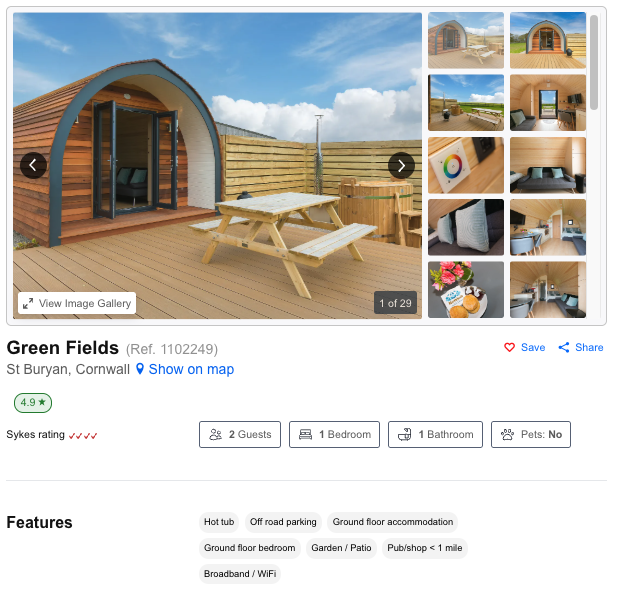The width and height of the screenshot is (617, 594).
Task: Open thumbnail of grey sofa with cushions
Action: pos(548,165)
